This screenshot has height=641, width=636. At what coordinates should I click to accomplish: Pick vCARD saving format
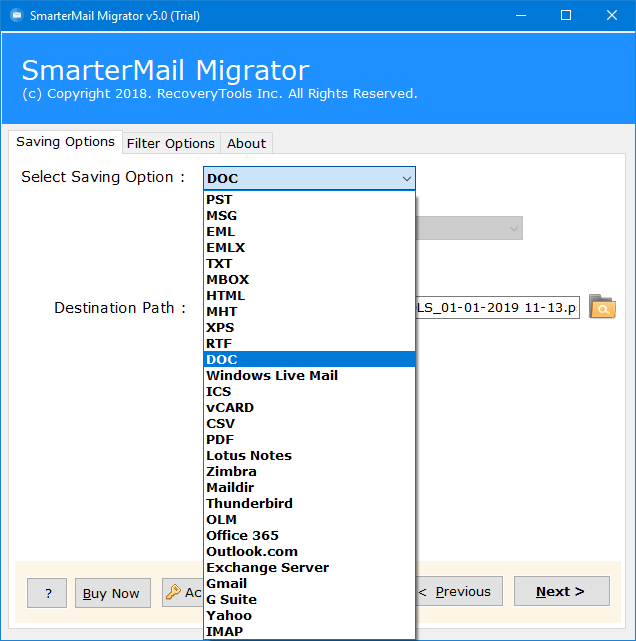(x=309, y=407)
